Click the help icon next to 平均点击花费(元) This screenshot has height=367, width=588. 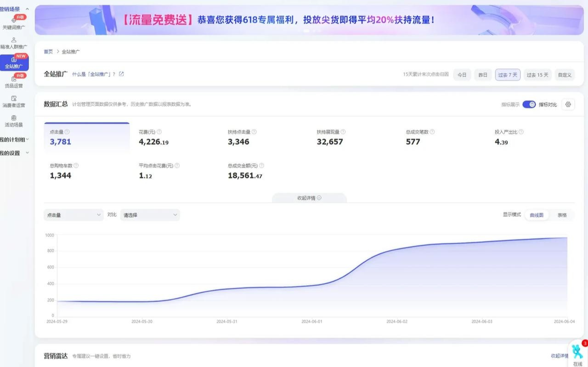point(177,166)
